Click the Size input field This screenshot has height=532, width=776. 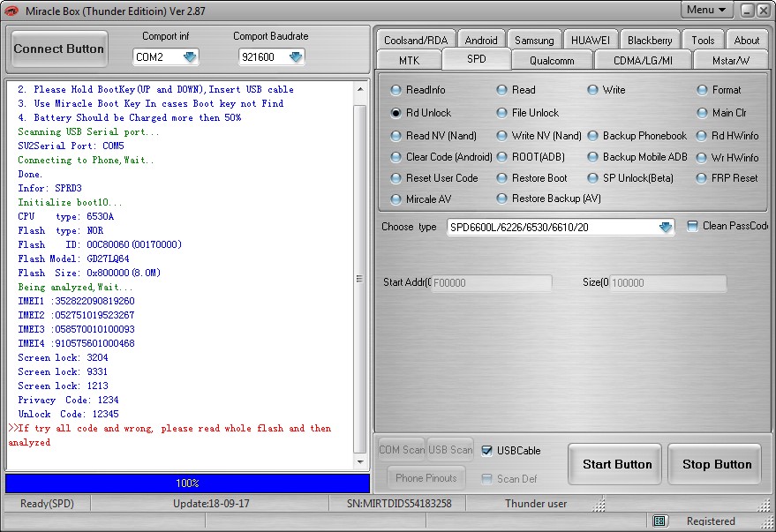(667, 283)
